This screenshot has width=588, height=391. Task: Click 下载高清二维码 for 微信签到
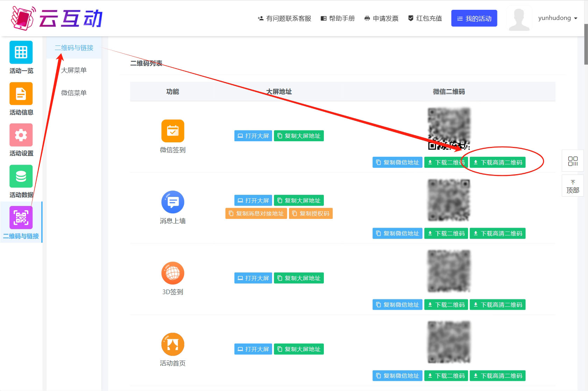pos(497,162)
